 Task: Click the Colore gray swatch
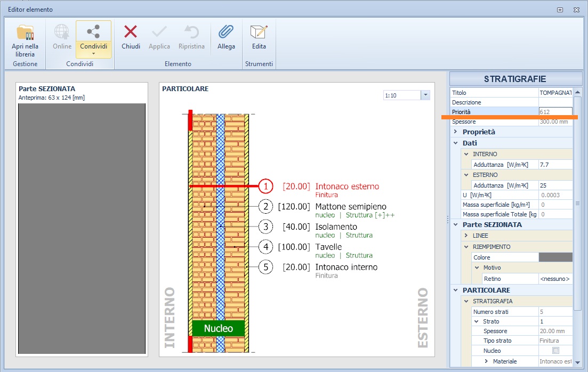555,257
